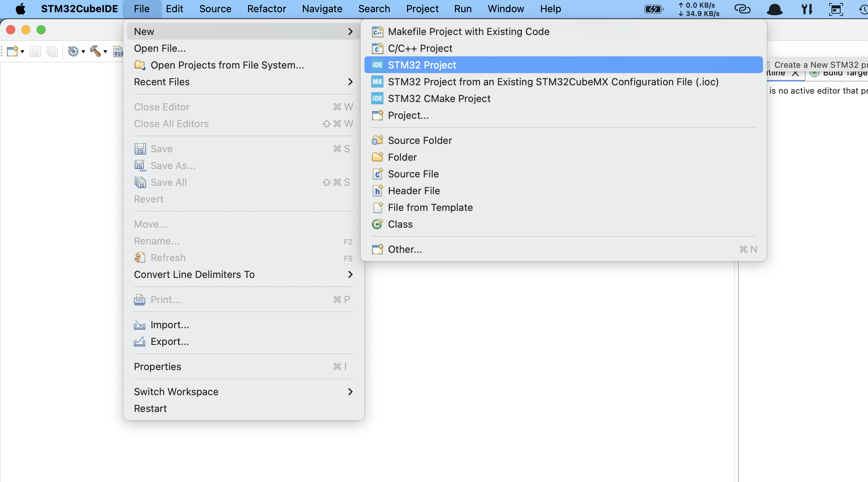Open the Project menu in menu bar
Screen dimensions: 868x482
pyautogui.click(x=422, y=9)
